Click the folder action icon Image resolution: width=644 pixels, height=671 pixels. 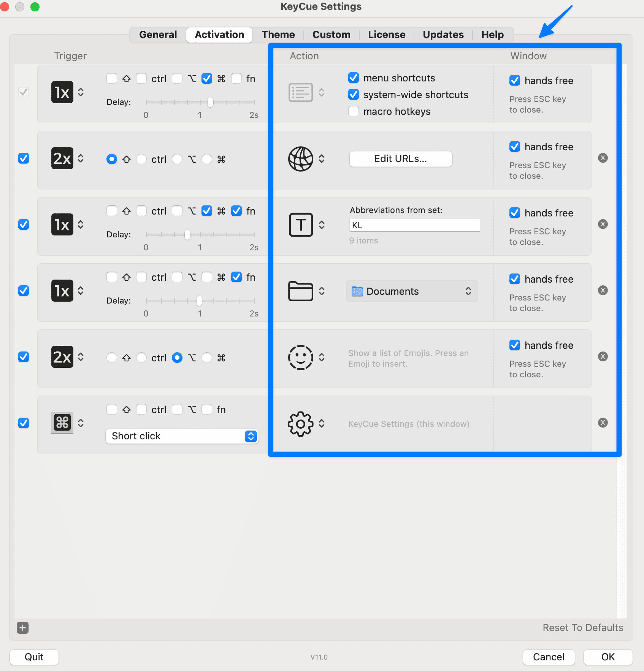click(x=300, y=291)
